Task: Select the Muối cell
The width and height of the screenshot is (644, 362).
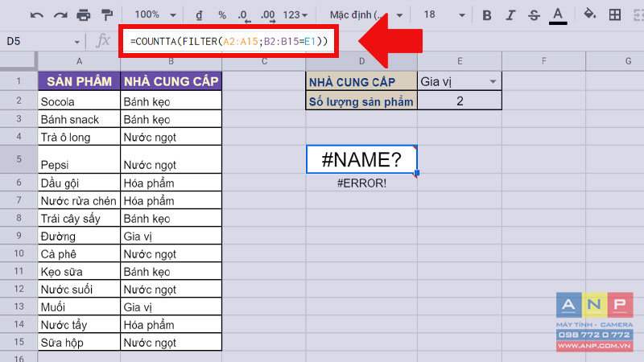Action: [79, 306]
